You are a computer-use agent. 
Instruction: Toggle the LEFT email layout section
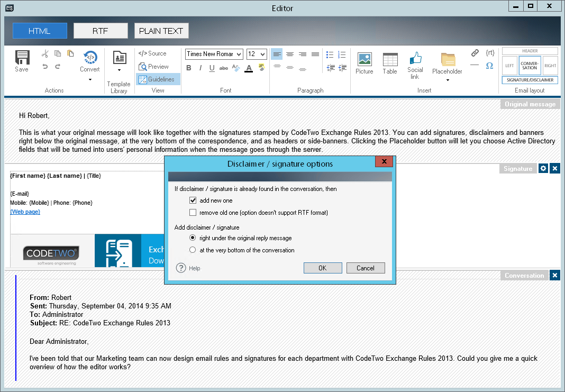(509, 66)
